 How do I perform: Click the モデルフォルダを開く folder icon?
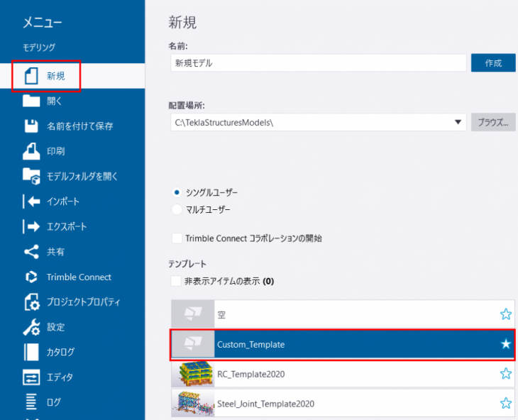click(x=31, y=177)
